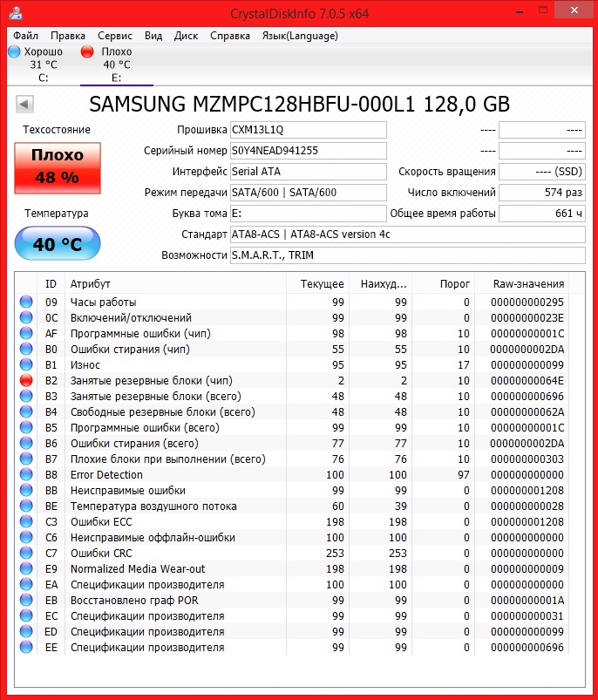Image resolution: width=598 pixels, height=700 pixels.
Task: Open the Правка menu
Action: (68, 36)
